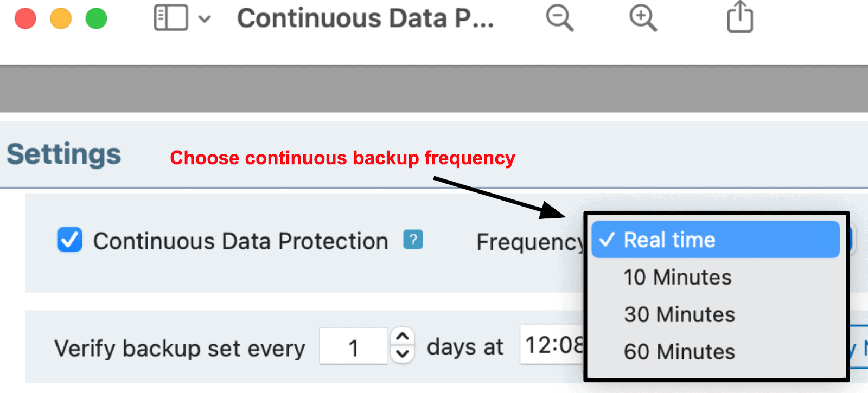Click the sidebar view icon

pyautogui.click(x=171, y=18)
